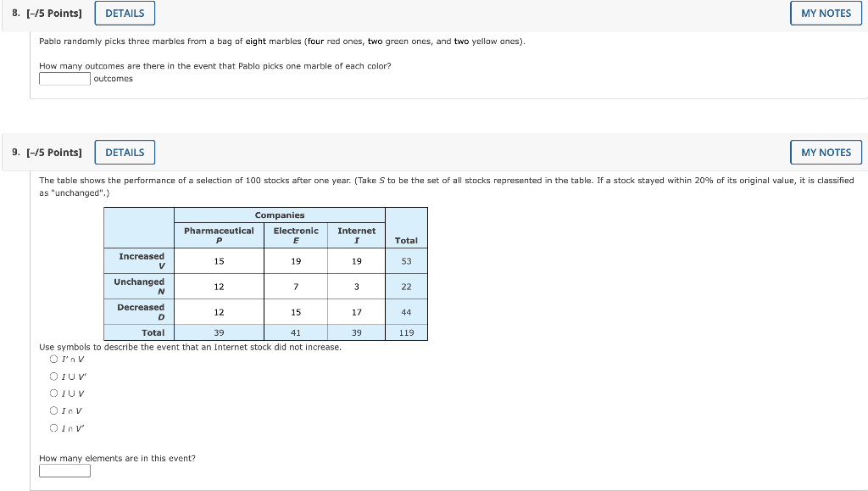Click the Unchanged N row label
868x491 pixels.
[138, 286]
